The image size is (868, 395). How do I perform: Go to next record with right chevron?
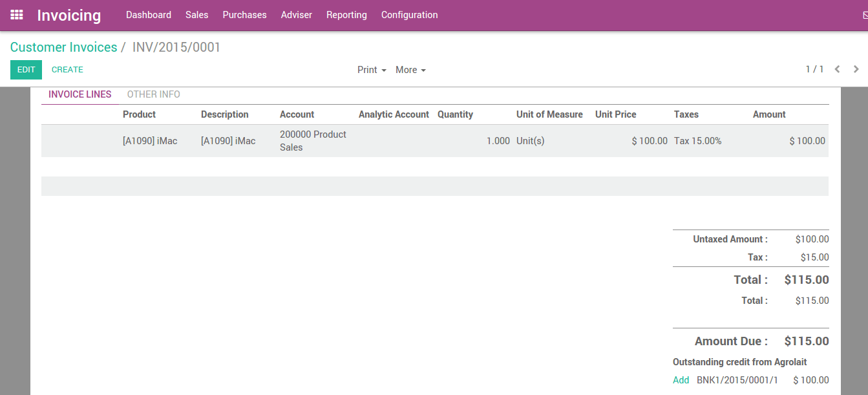pyautogui.click(x=856, y=69)
